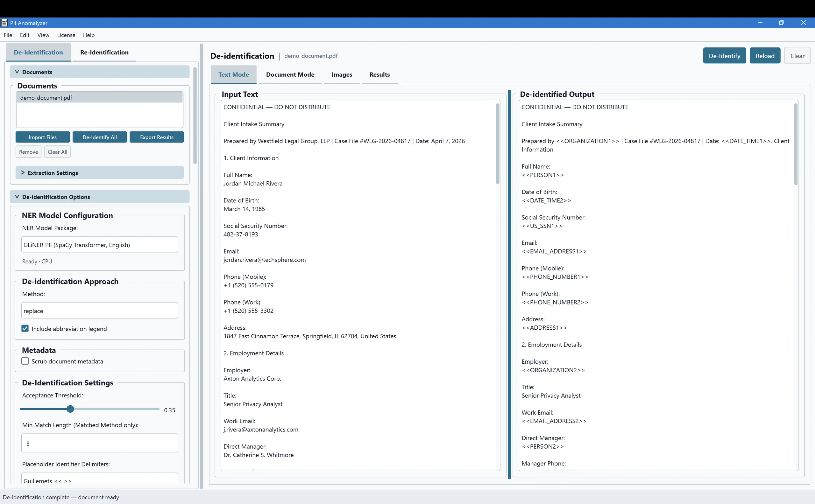The height and width of the screenshot is (504, 815).
Task: Uncheck Include abbreviation legend
Action: 25,329
